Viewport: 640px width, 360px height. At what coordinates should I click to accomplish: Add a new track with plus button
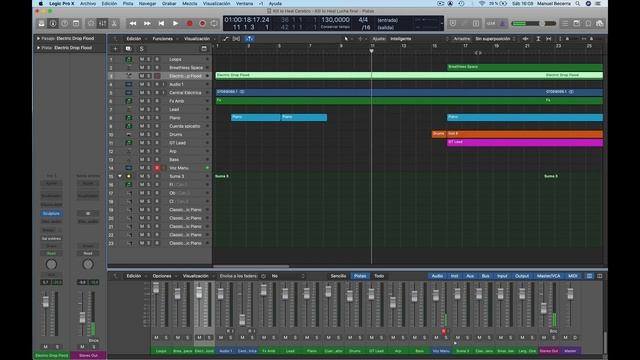[115, 49]
